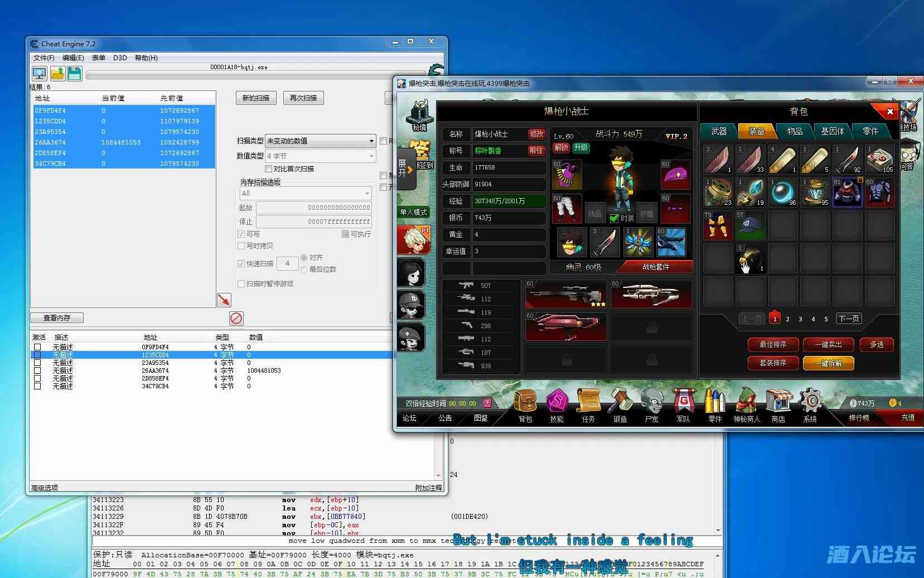Click the save floppy disk icon
This screenshot has height=578, width=924.
point(75,74)
